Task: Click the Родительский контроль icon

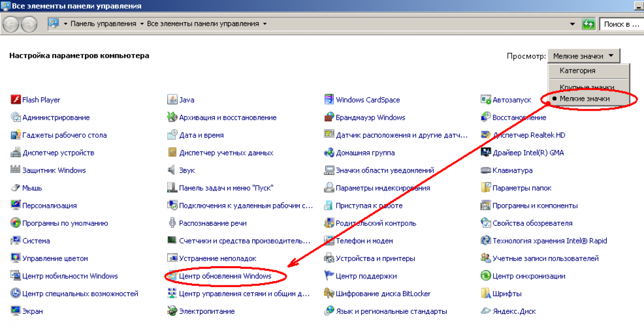Action: click(329, 223)
